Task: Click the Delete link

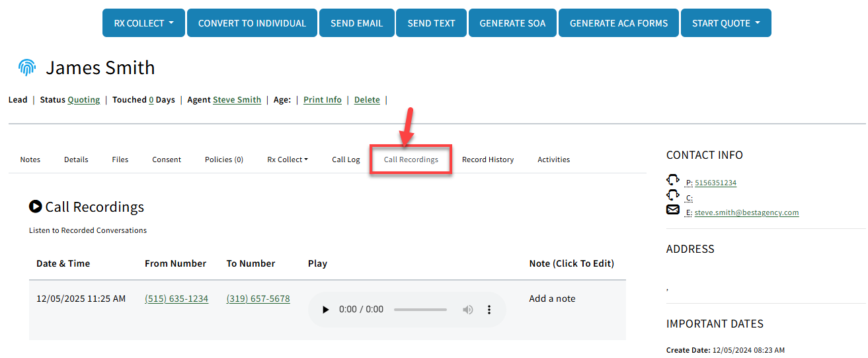Action: (x=367, y=100)
